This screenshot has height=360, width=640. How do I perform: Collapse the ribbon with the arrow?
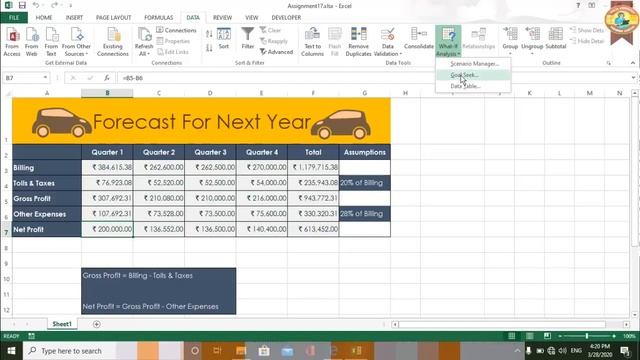633,63
